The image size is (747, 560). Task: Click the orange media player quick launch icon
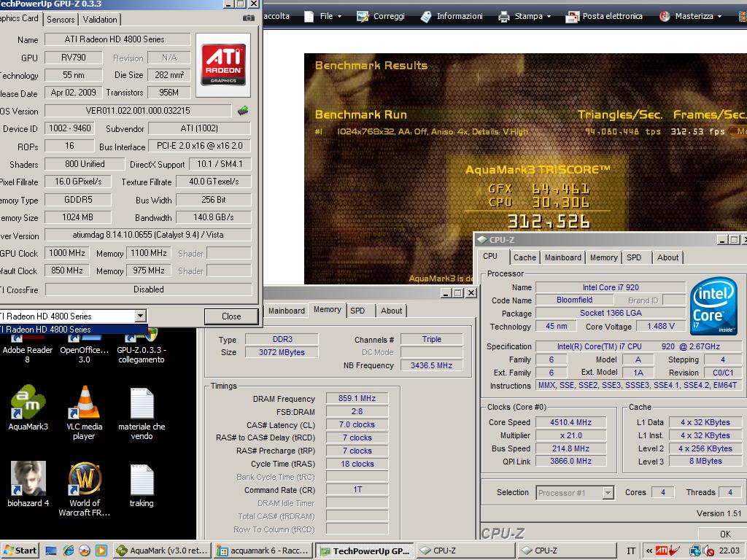pos(101,551)
